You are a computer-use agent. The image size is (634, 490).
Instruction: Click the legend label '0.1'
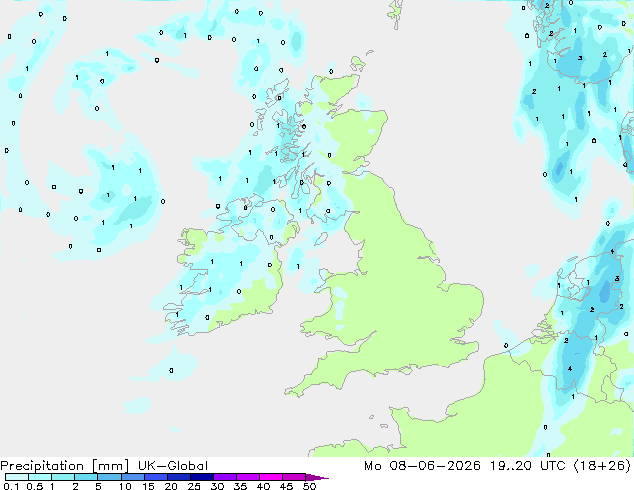(x=11, y=486)
